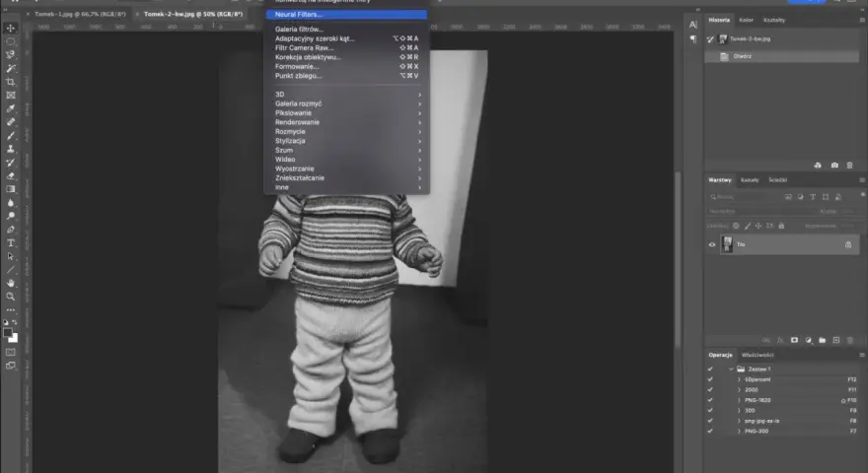Click the History panel trash icon

coord(849,166)
